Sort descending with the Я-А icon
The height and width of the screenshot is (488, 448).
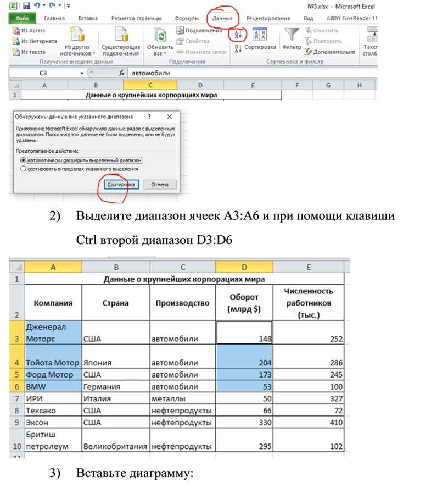point(238,48)
